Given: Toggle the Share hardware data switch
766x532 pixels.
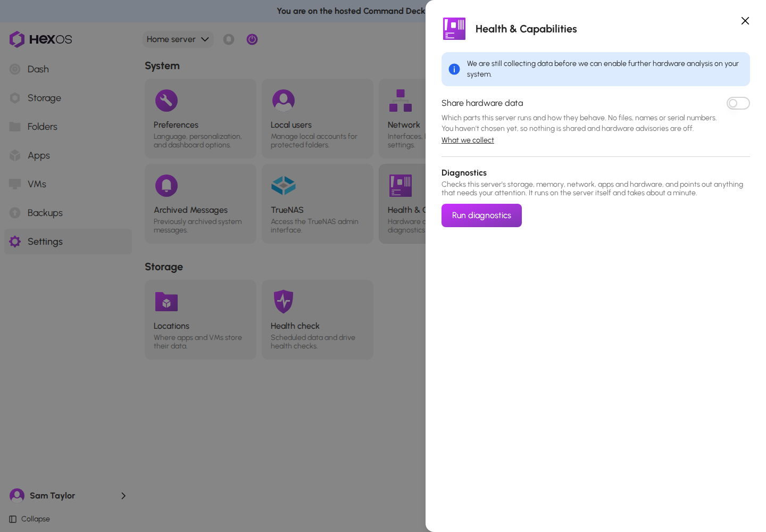Looking at the screenshot, I should (738, 103).
